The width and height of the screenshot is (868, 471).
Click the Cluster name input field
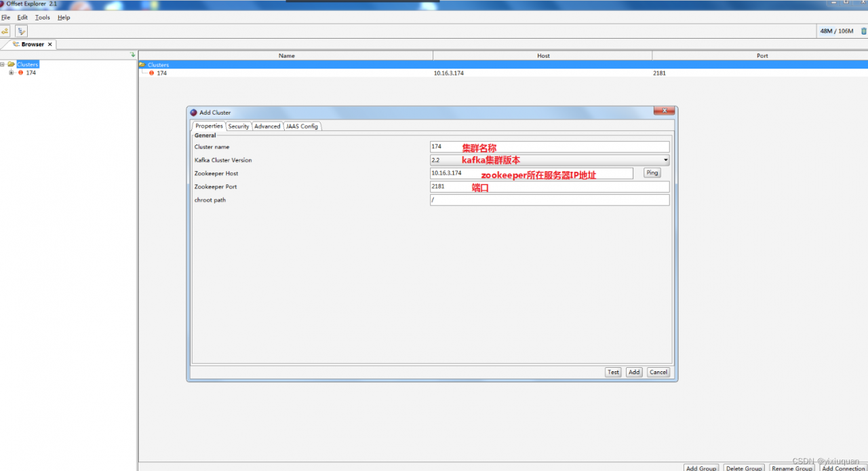[549, 147]
